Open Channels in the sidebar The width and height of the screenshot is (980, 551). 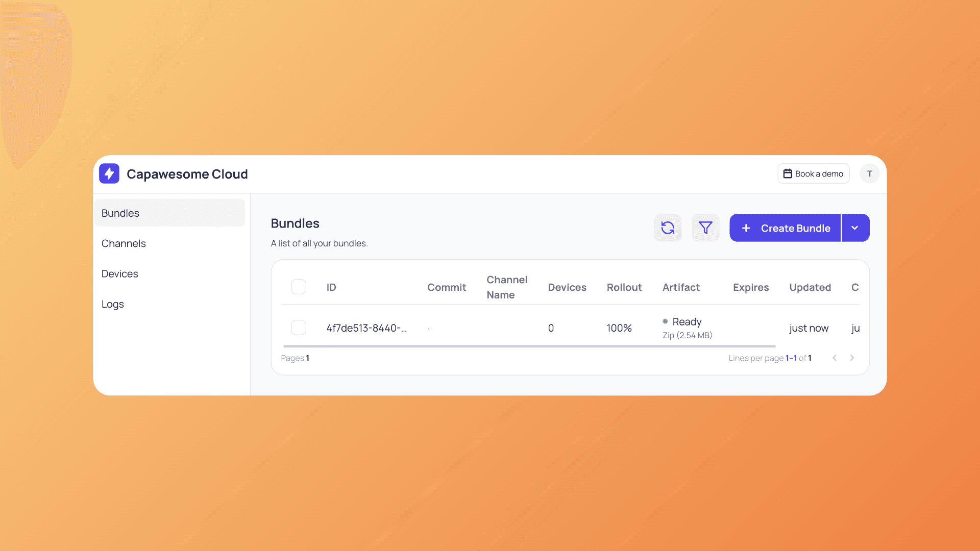click(x=124, y=243)
